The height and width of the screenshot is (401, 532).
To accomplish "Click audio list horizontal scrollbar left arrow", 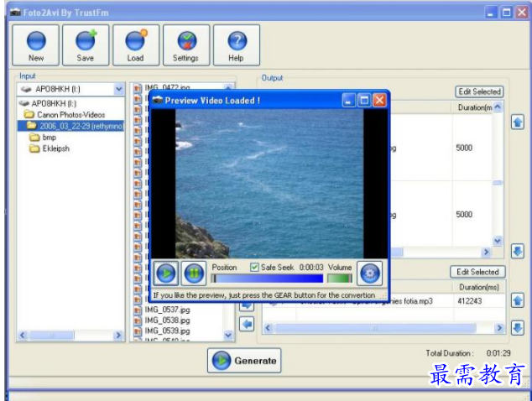I will pyautogui.click(x=268, y=328).
